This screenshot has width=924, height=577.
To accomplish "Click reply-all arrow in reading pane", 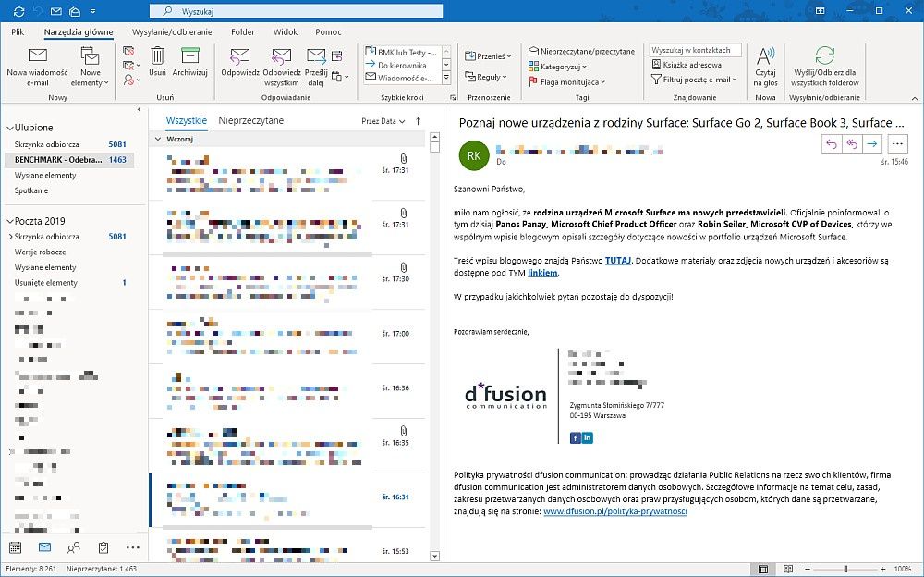I will (852, 144).
